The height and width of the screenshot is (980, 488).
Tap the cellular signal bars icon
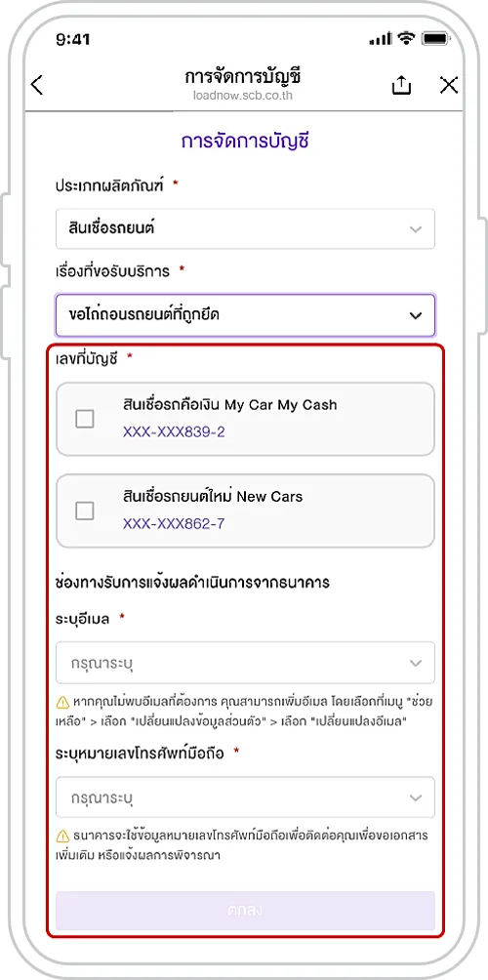381,39
